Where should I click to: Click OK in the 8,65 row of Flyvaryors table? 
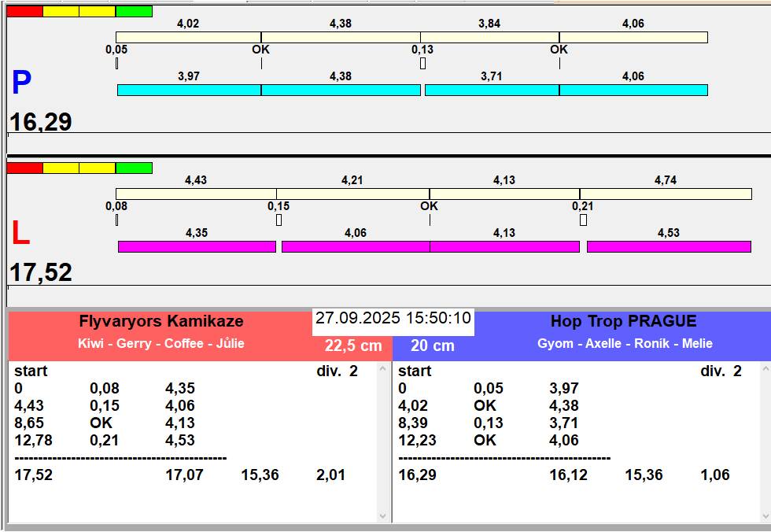(101, 423)
